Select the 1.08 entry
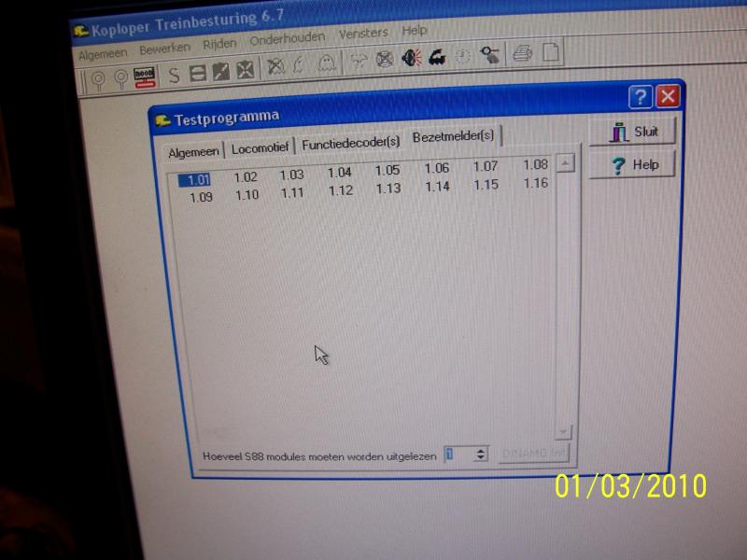Image resolution: width=747 pixels, height=560 pixels. pos(535,165)
